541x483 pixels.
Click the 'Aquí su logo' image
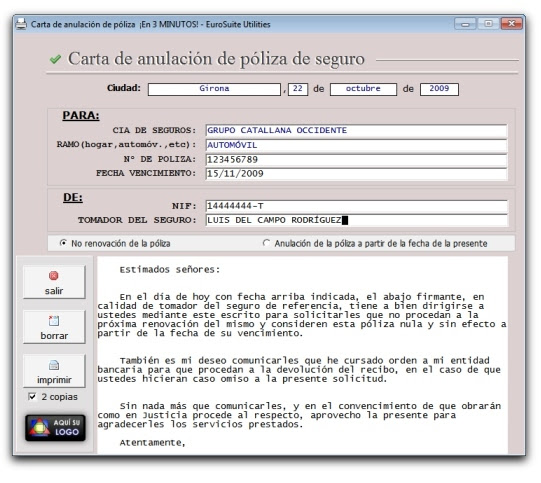(x=55, y=428)
